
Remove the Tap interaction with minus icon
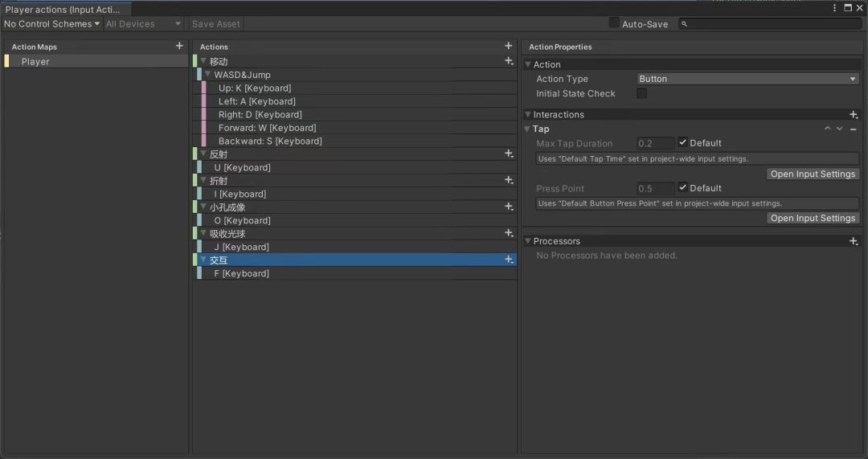point(853,129)
